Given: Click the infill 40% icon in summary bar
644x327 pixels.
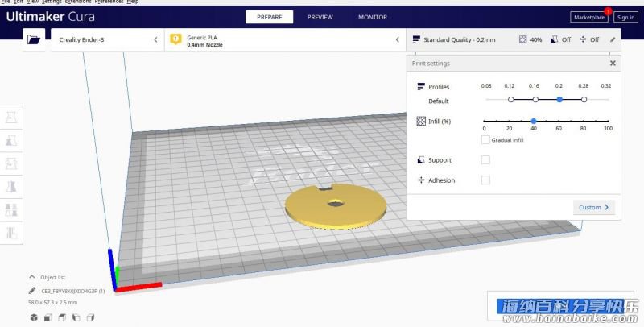Looking at the screenshot, I should click(522, 39).
